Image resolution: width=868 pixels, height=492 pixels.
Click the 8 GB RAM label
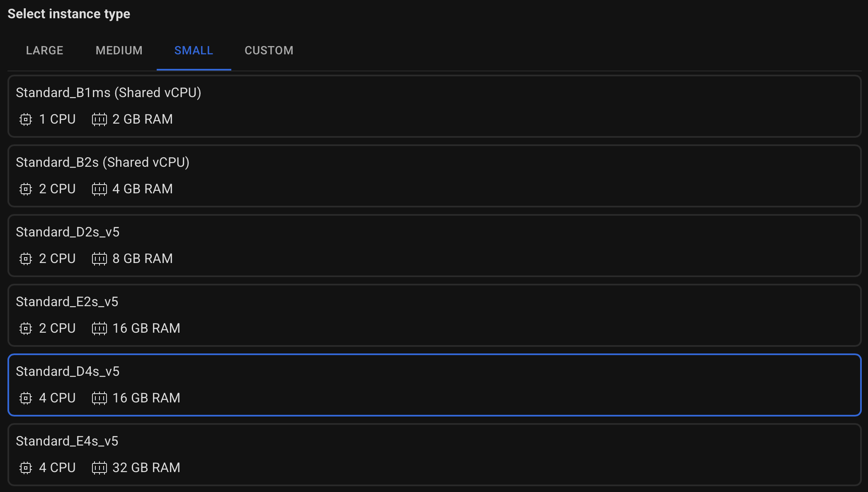(143, 259)
